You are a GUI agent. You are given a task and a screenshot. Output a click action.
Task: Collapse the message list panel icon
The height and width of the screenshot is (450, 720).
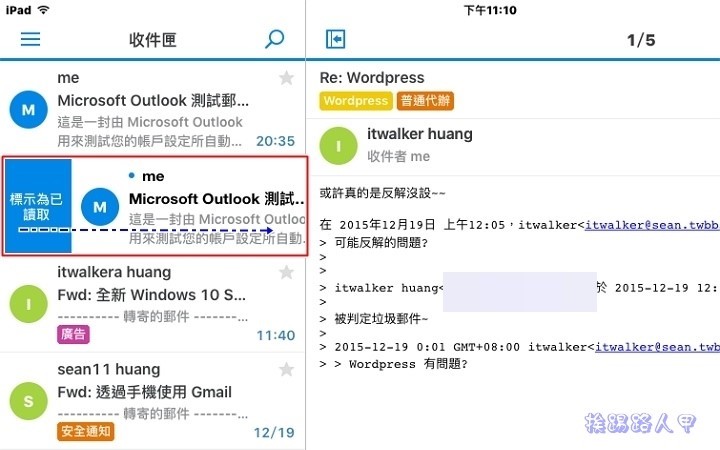point(336,39)
